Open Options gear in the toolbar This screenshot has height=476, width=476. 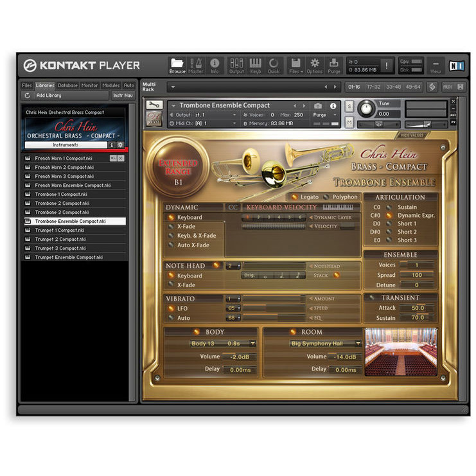[315, 66]
